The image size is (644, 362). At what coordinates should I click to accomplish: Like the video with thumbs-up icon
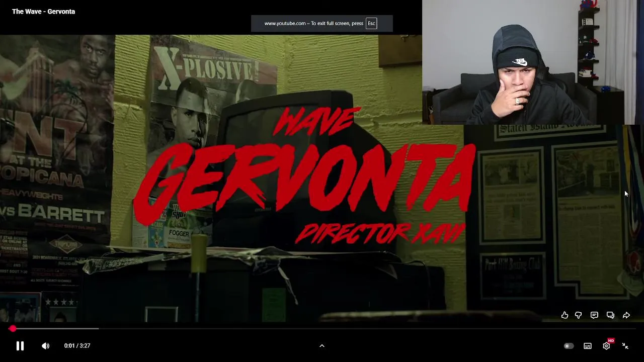coord(565,315)
